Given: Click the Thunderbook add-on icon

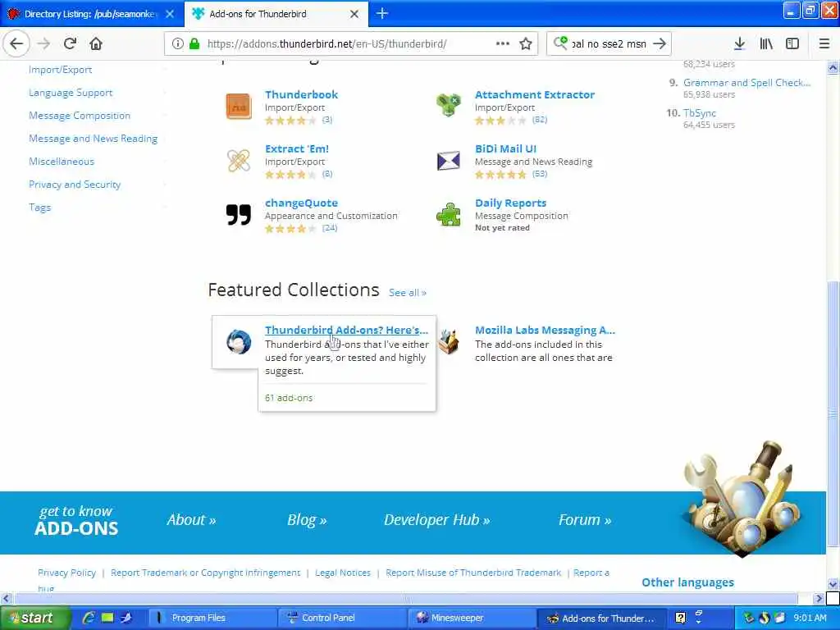Looking at the screenshot, I should (239, 106).
